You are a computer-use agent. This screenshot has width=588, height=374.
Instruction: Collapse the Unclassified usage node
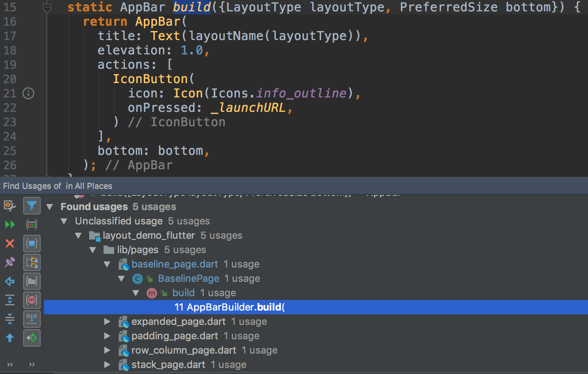(64, 221)
